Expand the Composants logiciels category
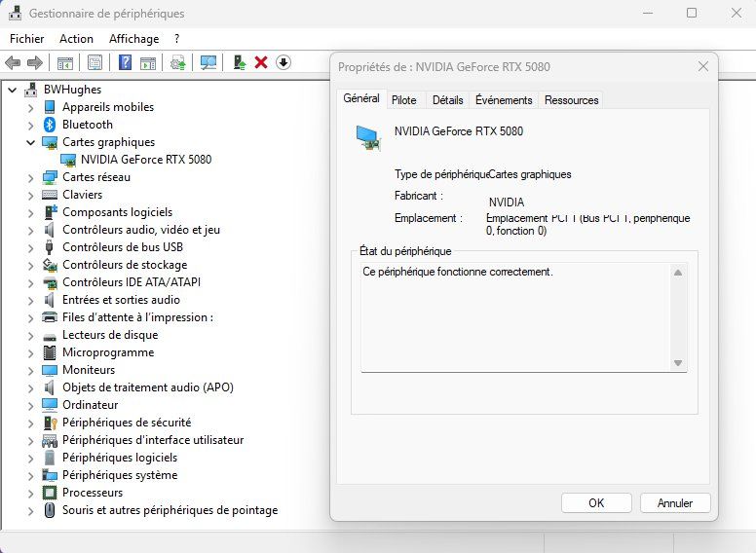This screenshot has height=553, width=756. [x=31, y=213]
